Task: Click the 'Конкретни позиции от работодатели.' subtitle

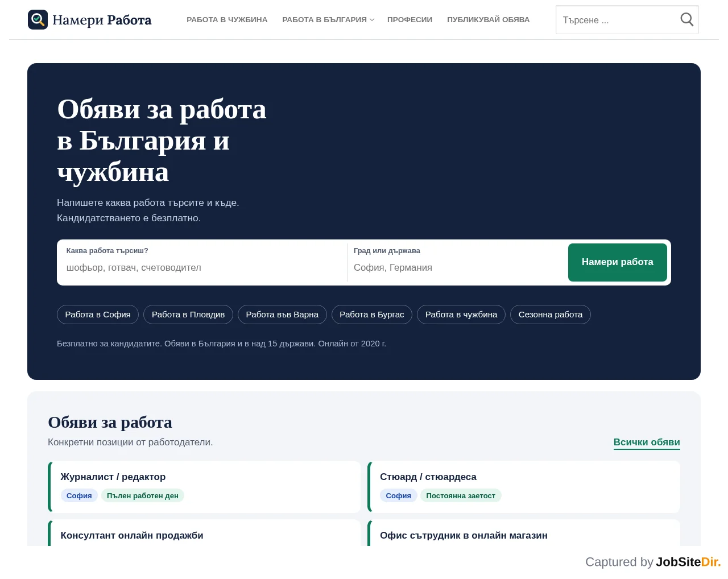Action: 130,442
